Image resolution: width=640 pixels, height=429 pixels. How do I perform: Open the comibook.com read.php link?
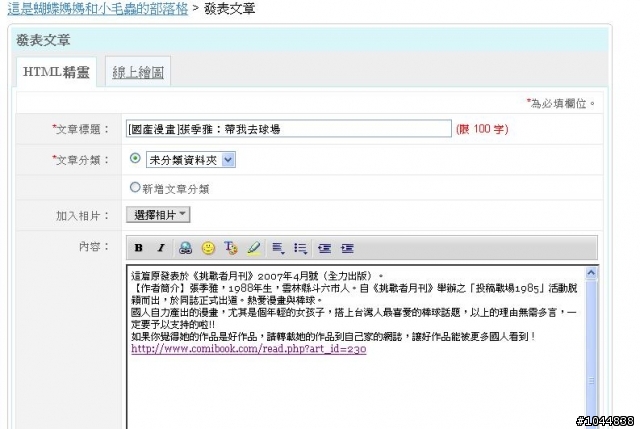coord(249,349)
